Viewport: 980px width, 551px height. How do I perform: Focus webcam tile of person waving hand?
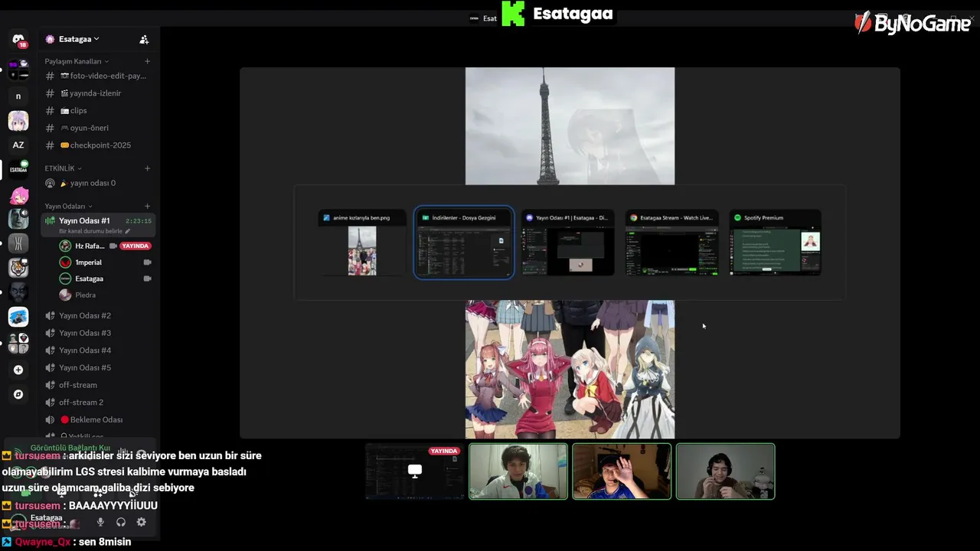point(622,471)
